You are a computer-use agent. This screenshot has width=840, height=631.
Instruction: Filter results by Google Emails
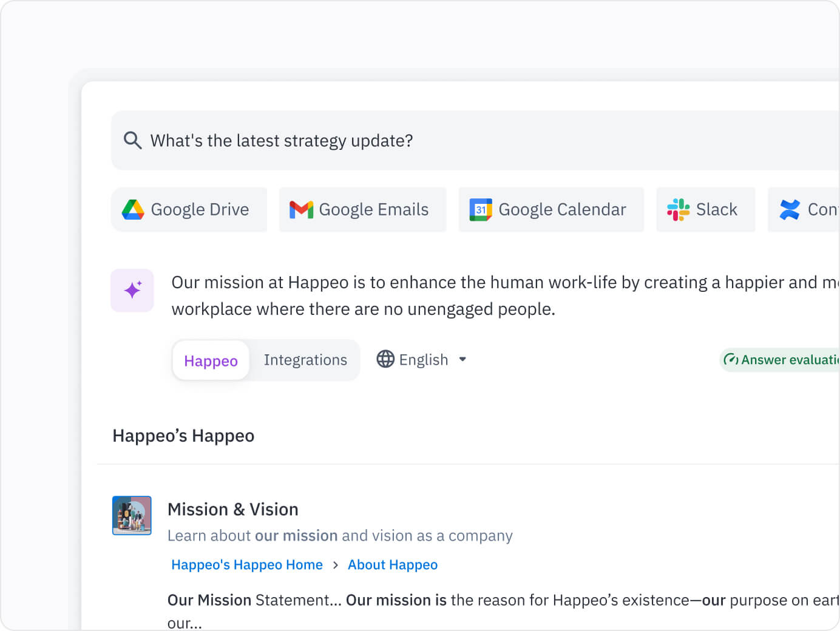tap(362, 209)
